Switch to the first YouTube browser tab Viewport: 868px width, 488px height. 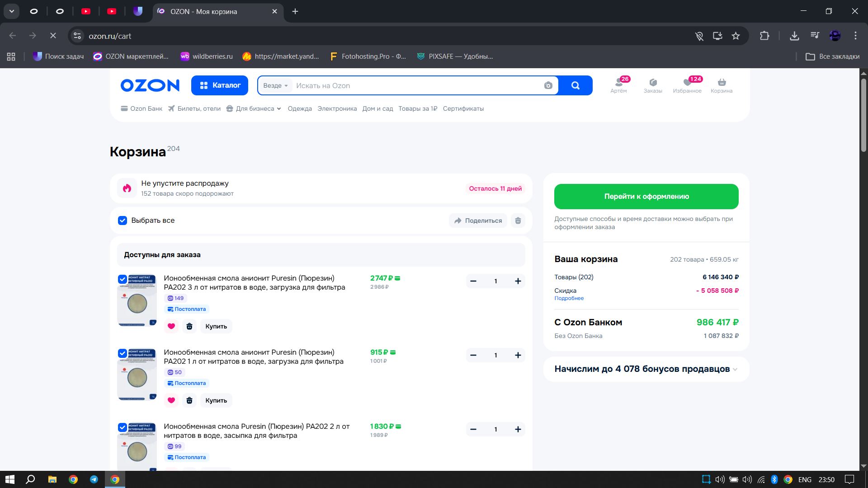tap(86, 11)
